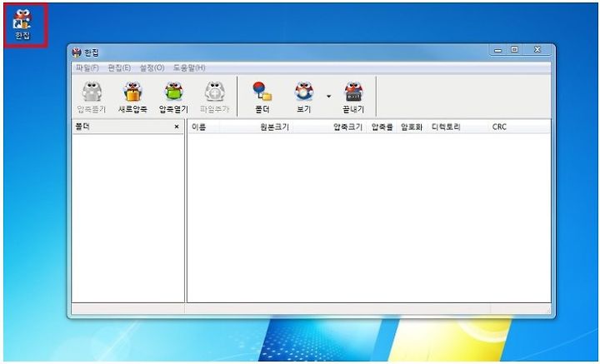Click the 보기 toolbar icon
600x364 pixels.
coord(304,97)
